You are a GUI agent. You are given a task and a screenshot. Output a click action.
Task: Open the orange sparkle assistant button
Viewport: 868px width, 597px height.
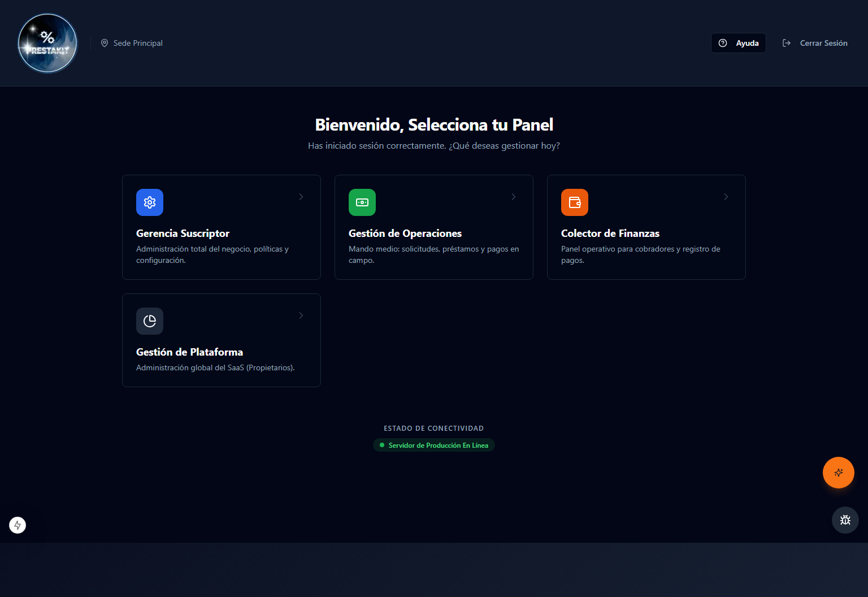839,473
